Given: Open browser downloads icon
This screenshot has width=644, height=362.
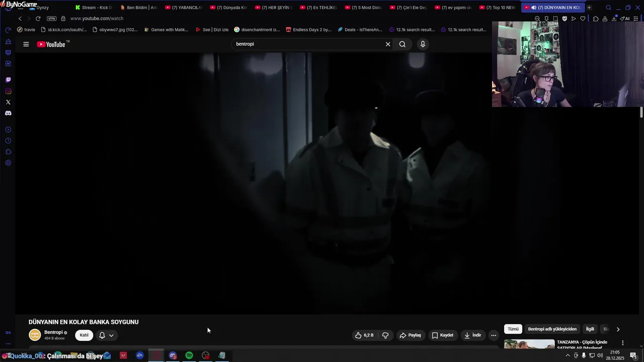Looking at the screenshot, I should click(614, 19).
